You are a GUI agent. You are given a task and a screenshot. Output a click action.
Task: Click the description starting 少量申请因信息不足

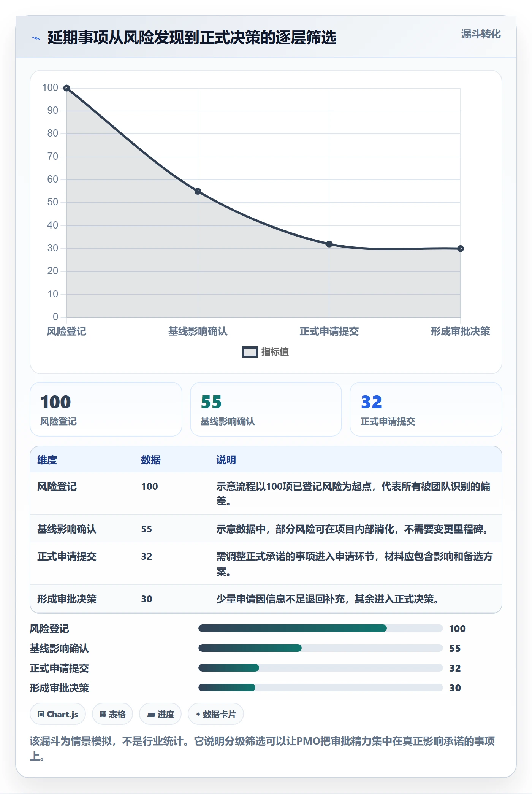point(328,599)
